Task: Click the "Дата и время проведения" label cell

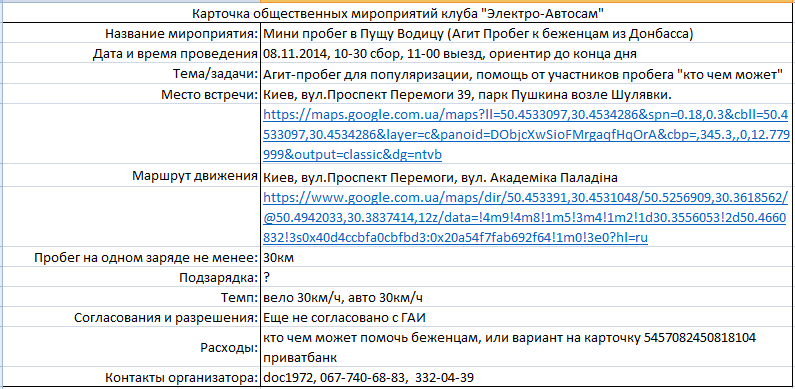Action: [x=131, y=54]
